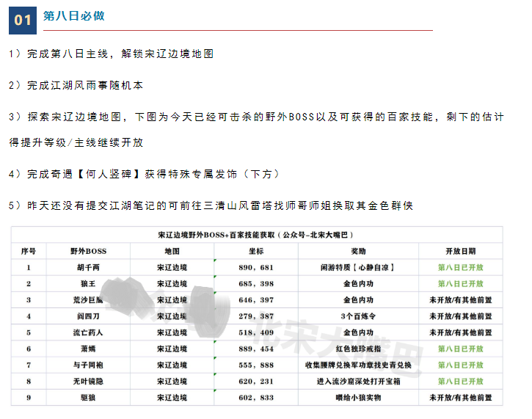Click "金色内功" reward in 狼王 row
Screen dimensions: 532x419
[x=358, y=284]
